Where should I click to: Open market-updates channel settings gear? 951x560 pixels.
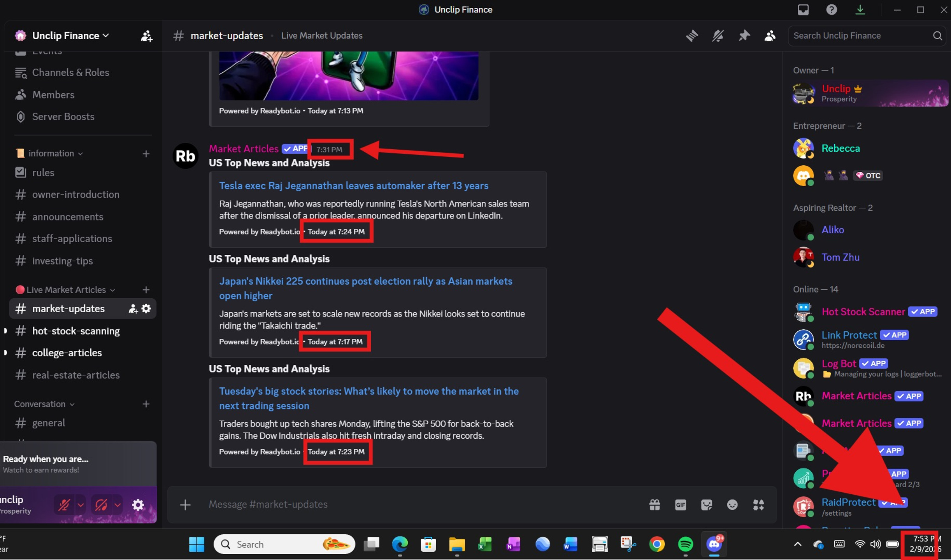146,309
